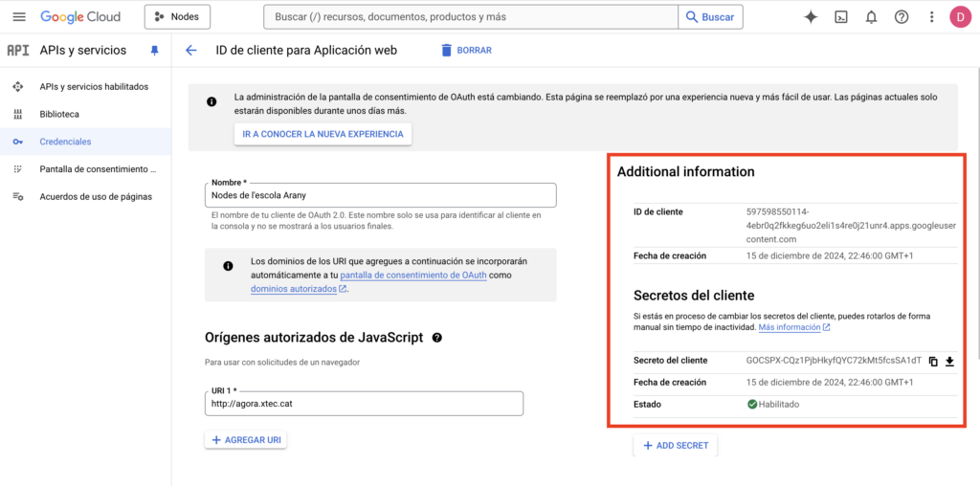Edit the URI 1 field
This screenshot has width=980, height=486.
[364, 404]
